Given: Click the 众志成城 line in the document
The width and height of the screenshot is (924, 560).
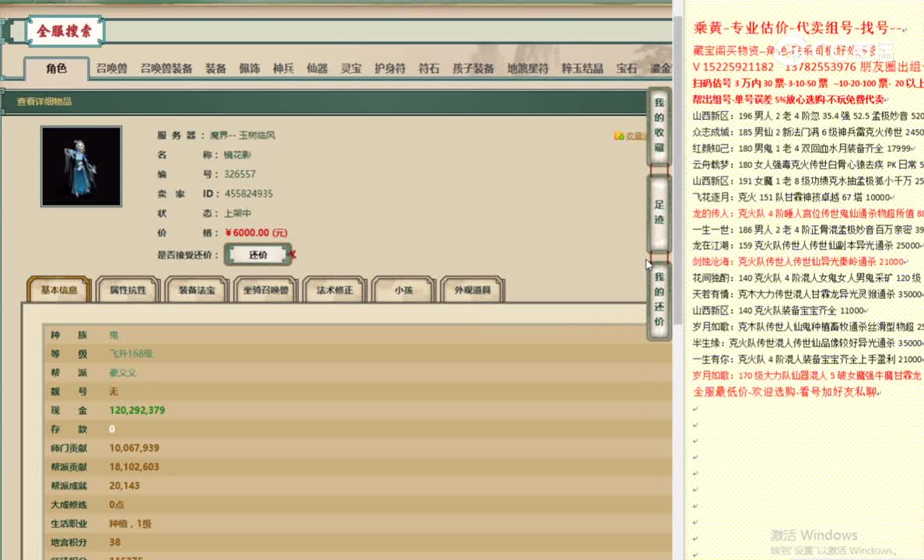Looking at the screenshot, I should 808,132.
